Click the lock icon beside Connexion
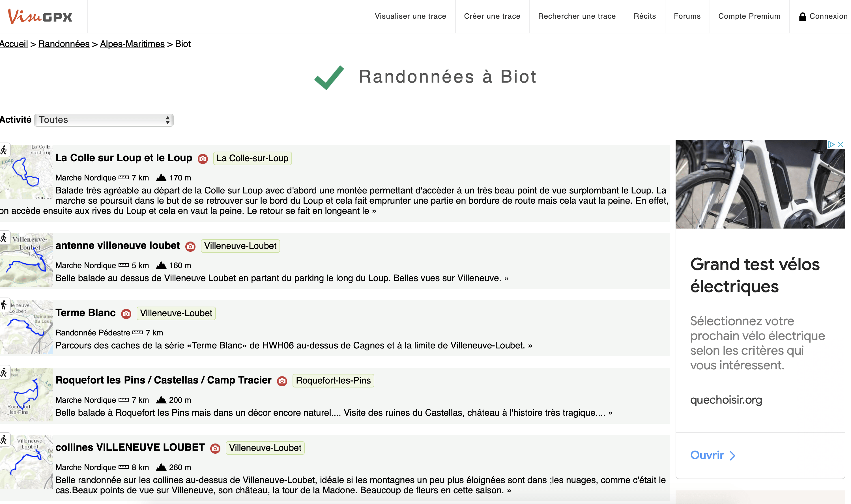The width and height of the screenshot is (851, 504). [802, 16]
